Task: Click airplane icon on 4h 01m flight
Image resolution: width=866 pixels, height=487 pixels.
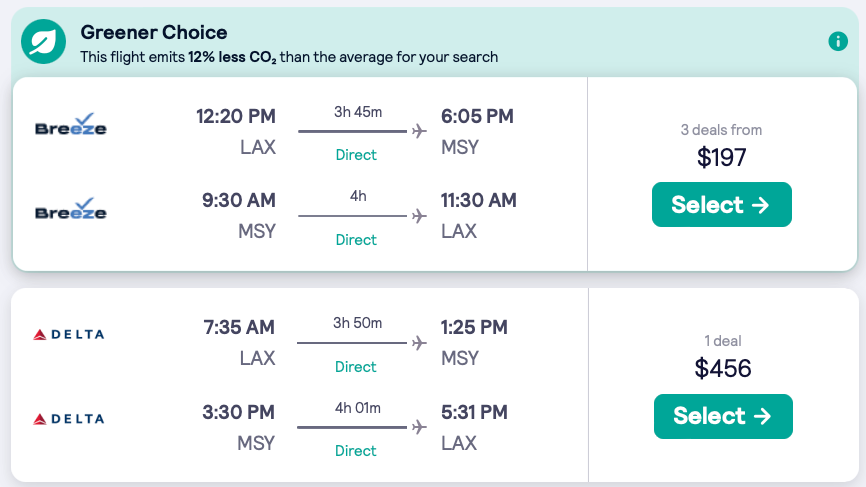Action: (x=418, y=427)
